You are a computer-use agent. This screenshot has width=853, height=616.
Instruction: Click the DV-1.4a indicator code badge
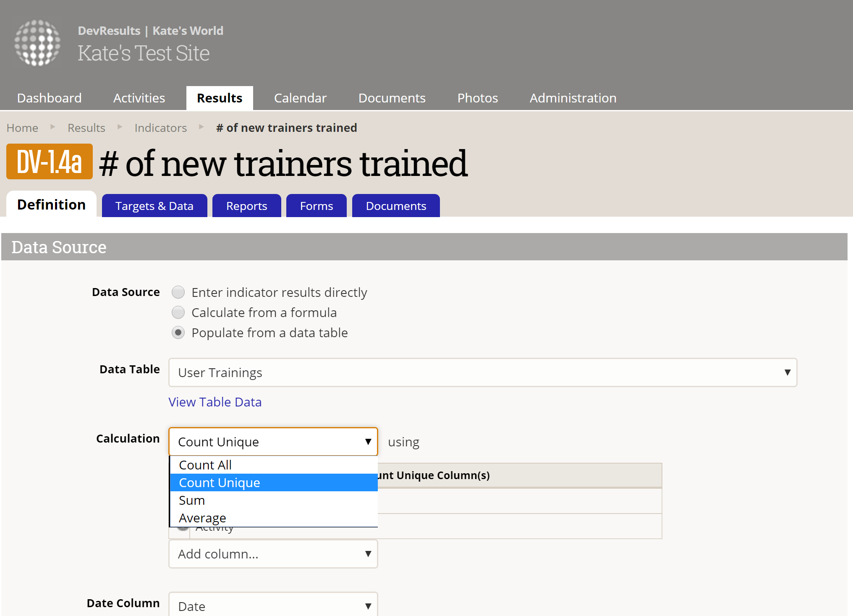tap(50, 162)
